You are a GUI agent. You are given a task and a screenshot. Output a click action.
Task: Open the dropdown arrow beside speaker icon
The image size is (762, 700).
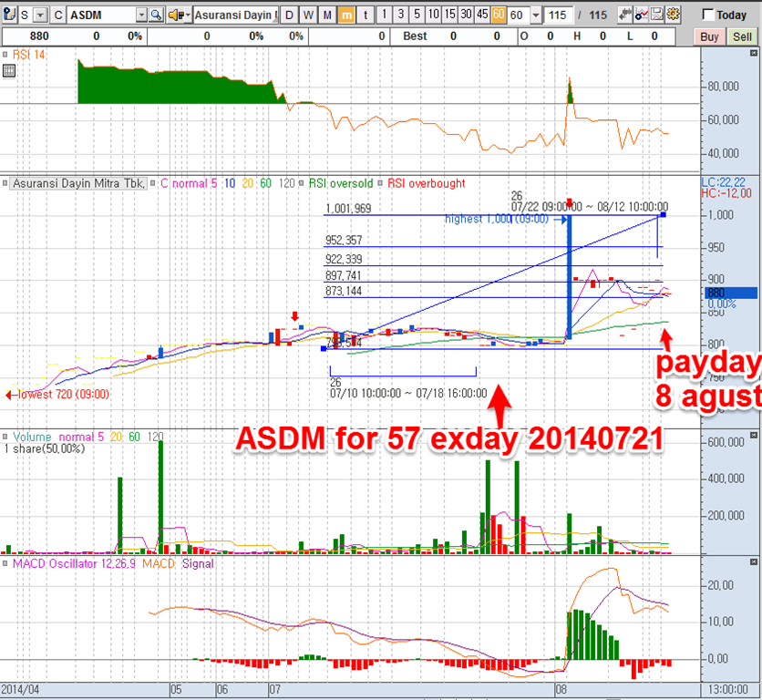pos(188,15)
